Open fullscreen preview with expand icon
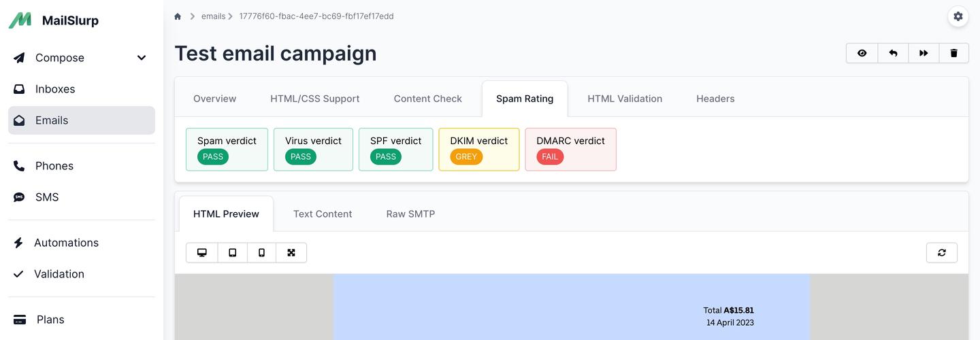This screenshot has width=980, height=340. pyautogui.click(x=291, y=252)
